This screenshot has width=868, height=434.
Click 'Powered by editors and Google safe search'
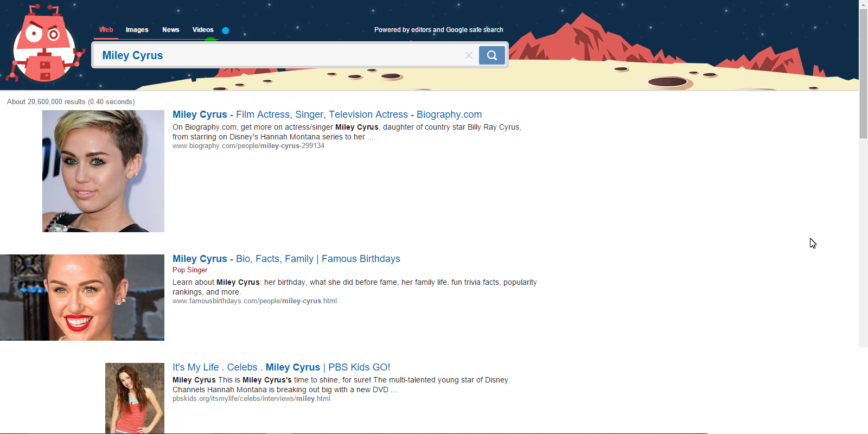click(439, 30)
